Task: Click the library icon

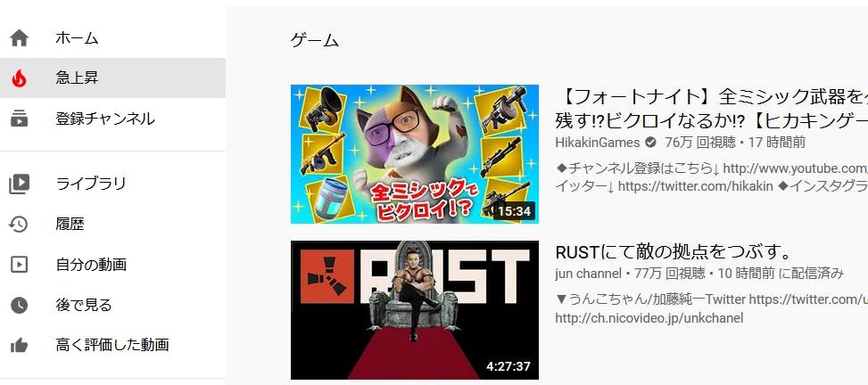Action: point(20,184)
